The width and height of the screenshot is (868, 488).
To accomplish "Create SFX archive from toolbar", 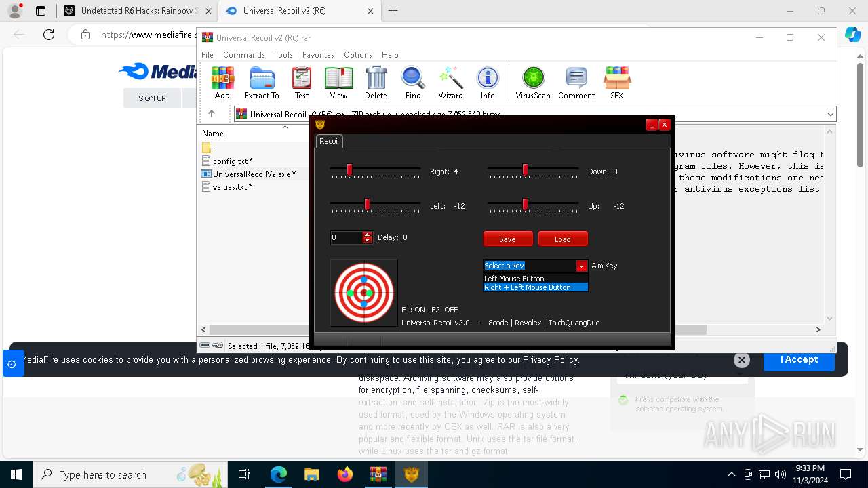I will click(x=617, y=83).
